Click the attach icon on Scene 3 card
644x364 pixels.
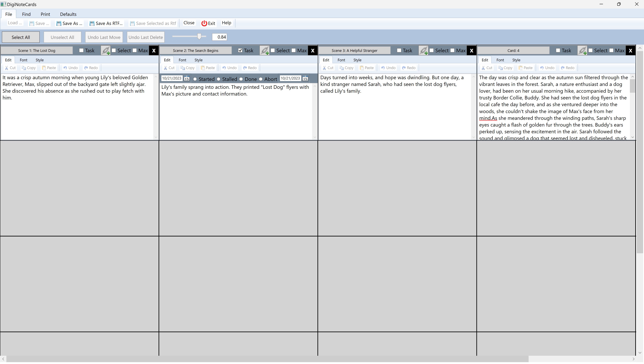pyautogui.click(x=423, y=51)
